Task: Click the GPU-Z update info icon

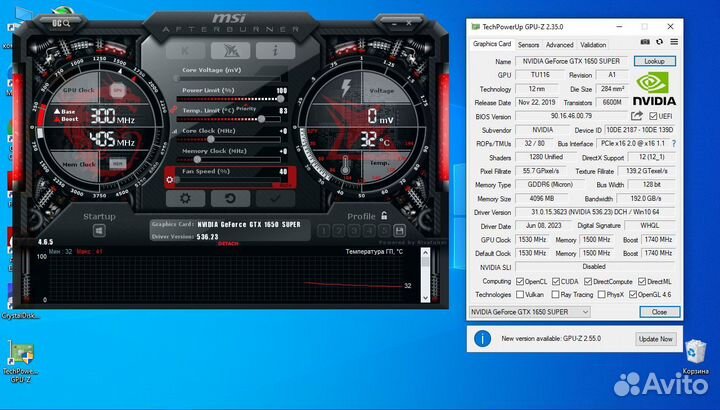Action: pos(482,339)
